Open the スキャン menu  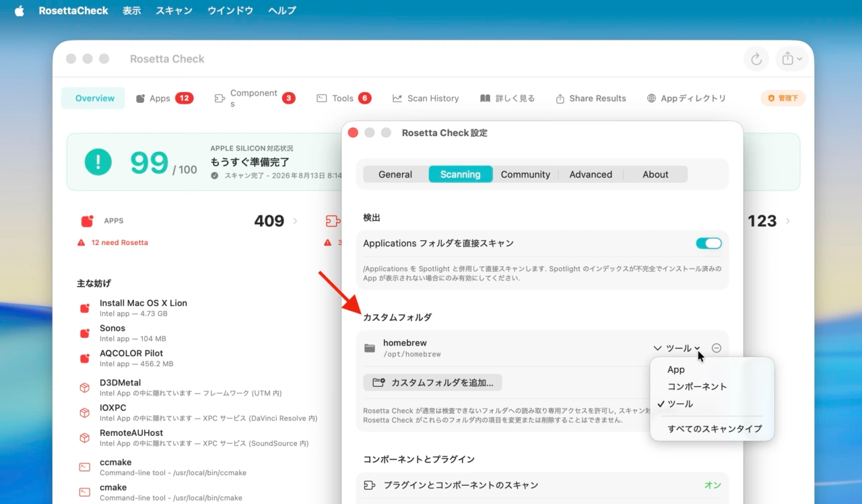(174, 11)
